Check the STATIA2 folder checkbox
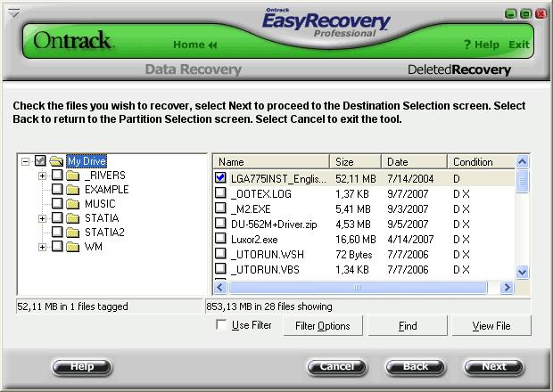Viewport: 553px width, 392px height. [x=57, y=232]
